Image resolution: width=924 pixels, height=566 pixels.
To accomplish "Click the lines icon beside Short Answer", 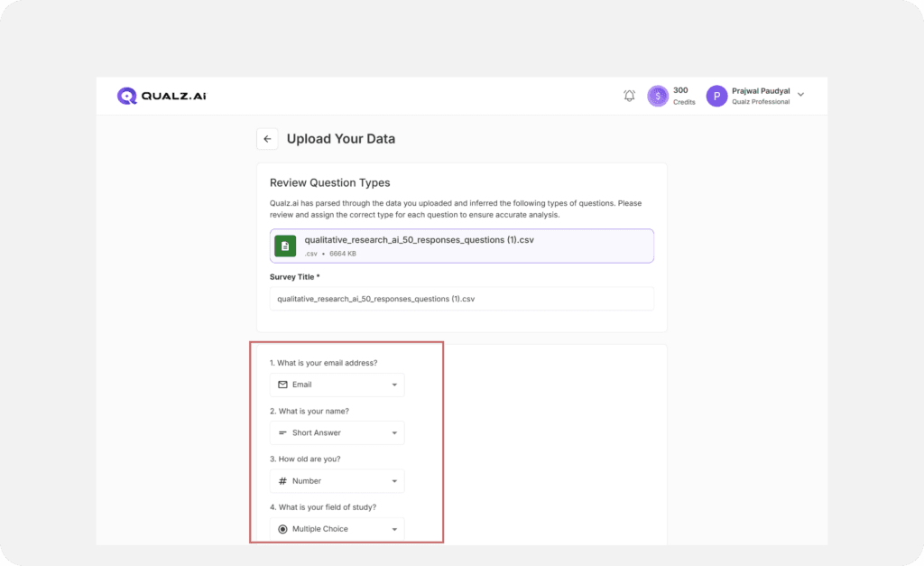I will [282, 433].
